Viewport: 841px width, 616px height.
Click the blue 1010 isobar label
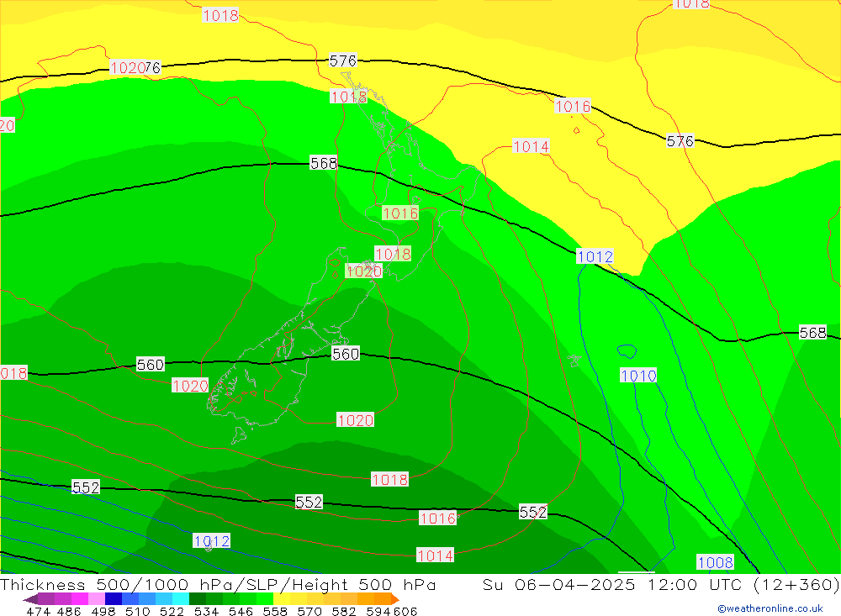[x=638, y=376]
